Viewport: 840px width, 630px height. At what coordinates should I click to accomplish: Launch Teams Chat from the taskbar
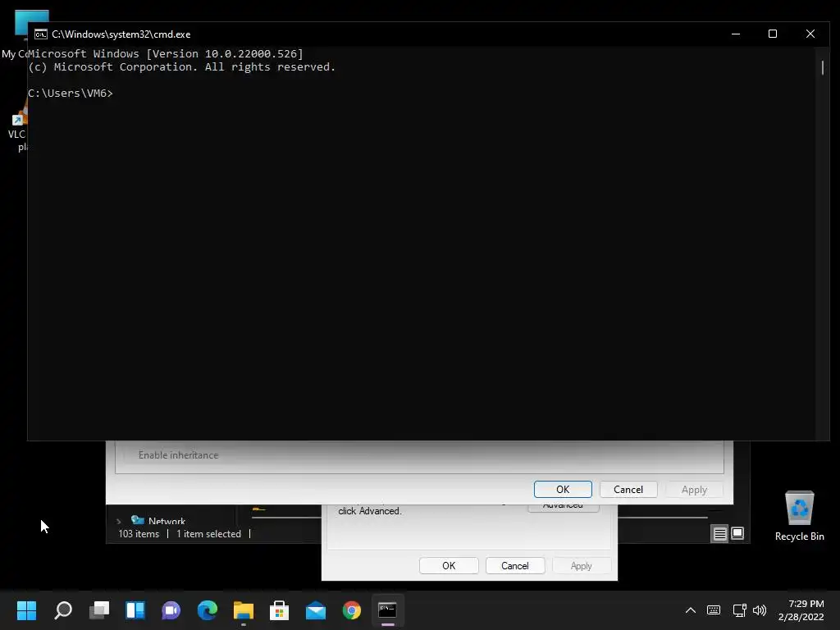(x=171, y=610)
